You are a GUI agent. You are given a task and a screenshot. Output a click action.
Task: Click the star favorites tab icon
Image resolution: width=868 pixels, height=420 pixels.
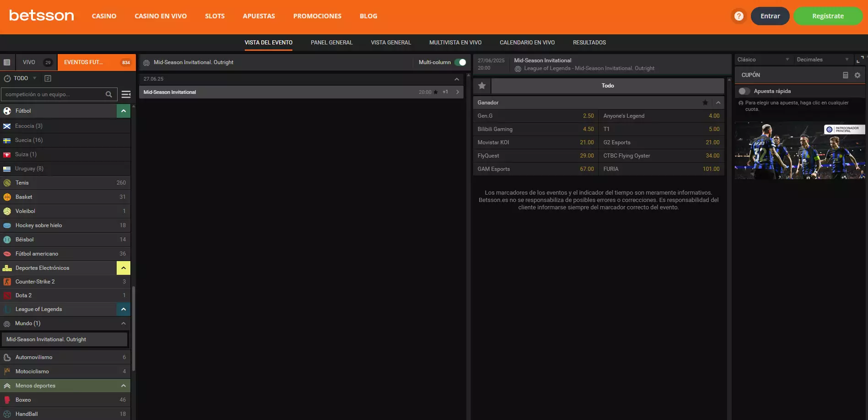(x=482, y=86)
